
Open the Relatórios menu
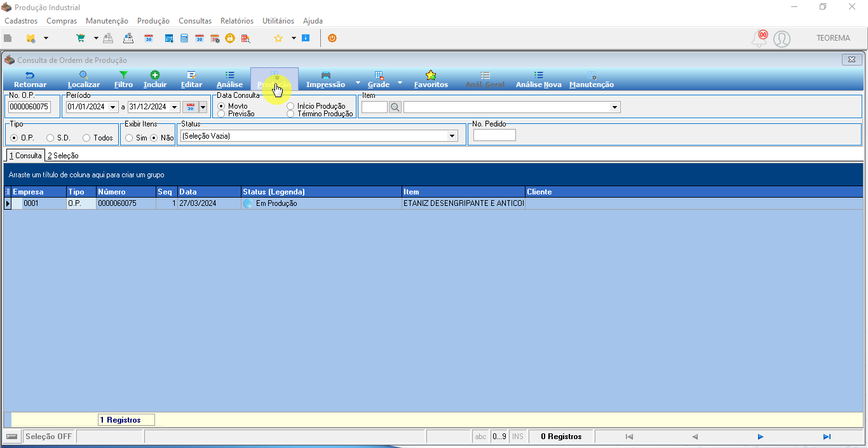237,21
